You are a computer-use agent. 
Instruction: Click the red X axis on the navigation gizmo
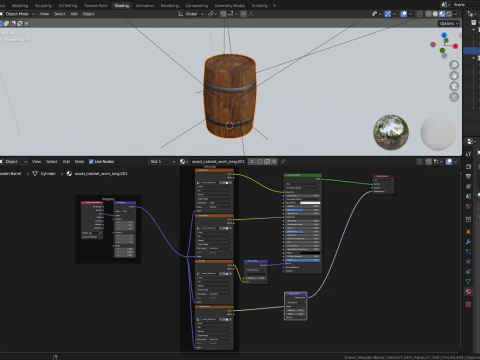click(455, 46)
